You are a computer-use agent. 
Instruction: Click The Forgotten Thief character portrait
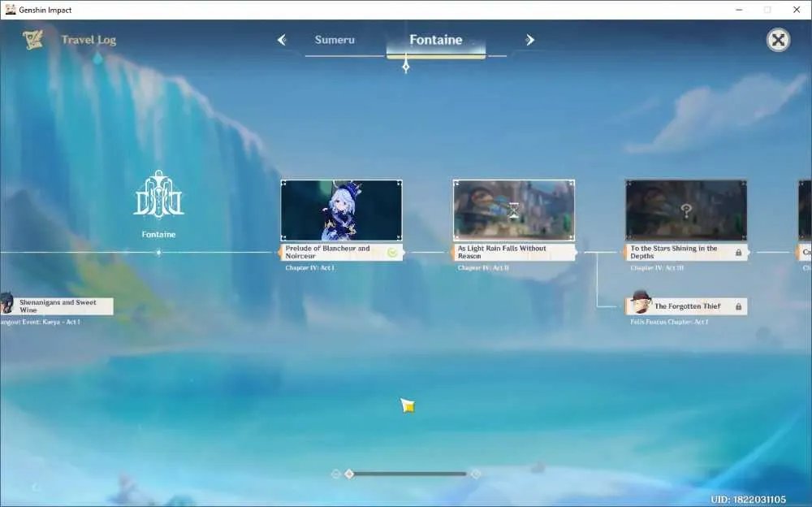coord(641,302)
